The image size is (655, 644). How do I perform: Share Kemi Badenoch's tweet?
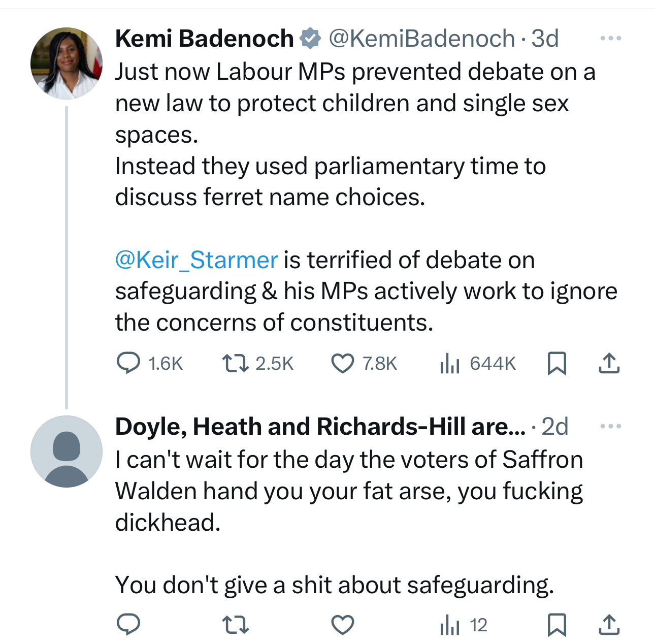pyautogui.click(x=609, y=364)
